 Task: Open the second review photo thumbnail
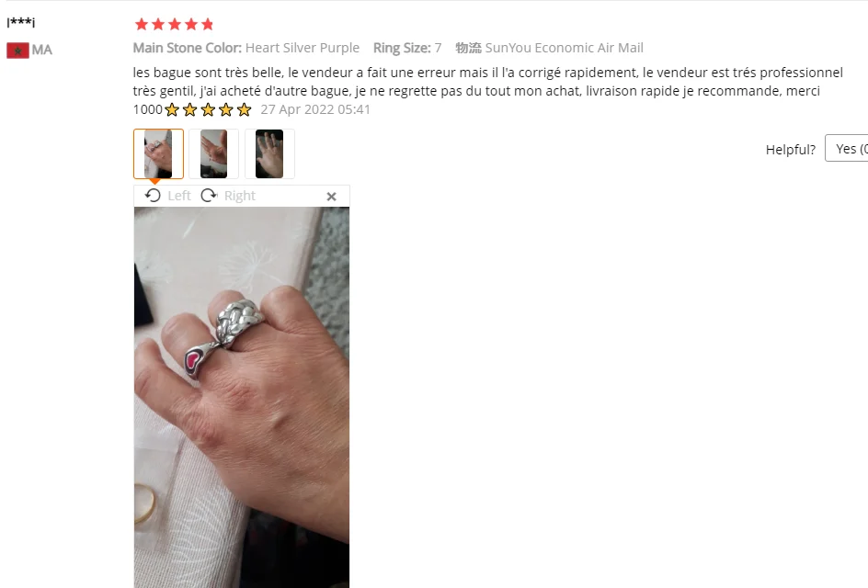(x=213, y=153)
